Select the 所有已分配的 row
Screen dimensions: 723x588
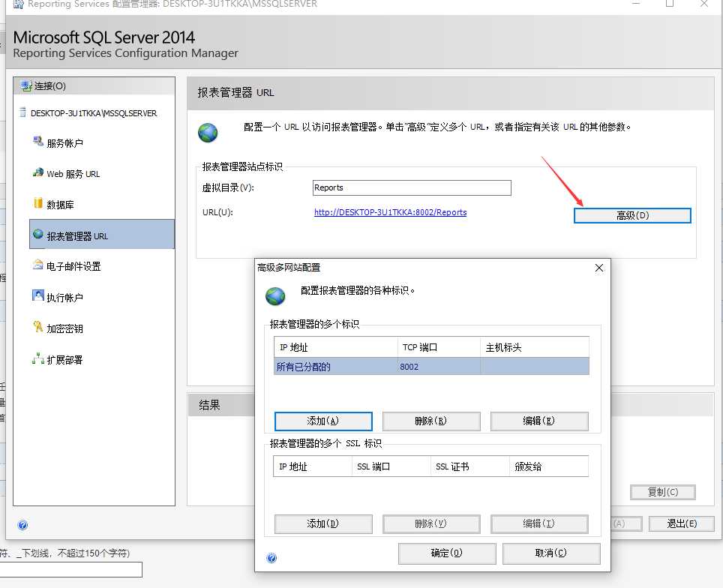coord(431,367)
